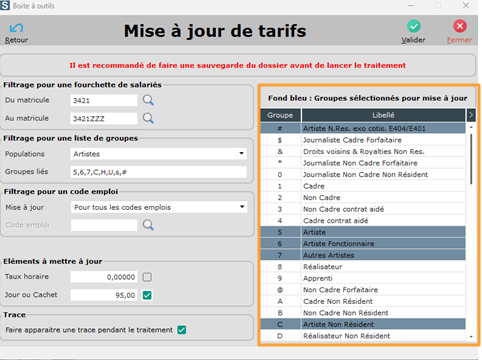Select row Non Cadre Forfaitaire

(x=363, y=290)
